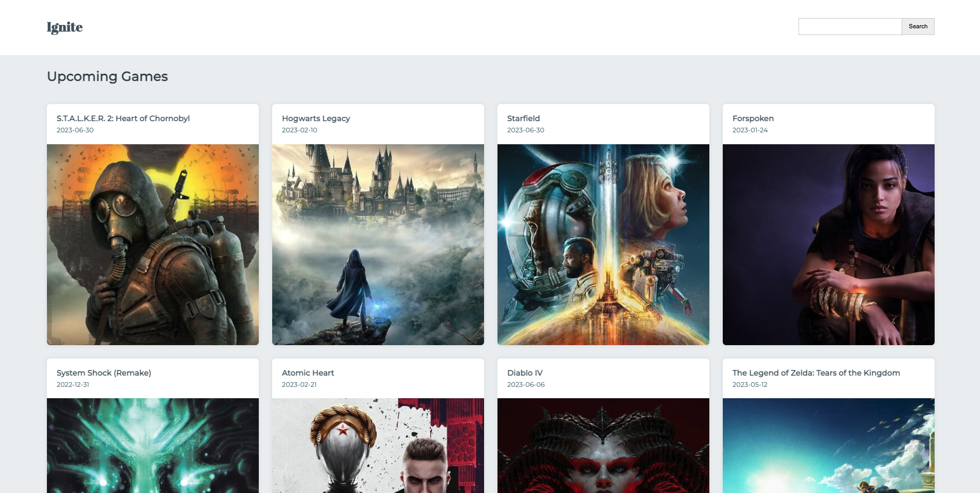Click System Shock release date 2022-12-31
This screenshot has height=493, width=980.
pos(73,385)
